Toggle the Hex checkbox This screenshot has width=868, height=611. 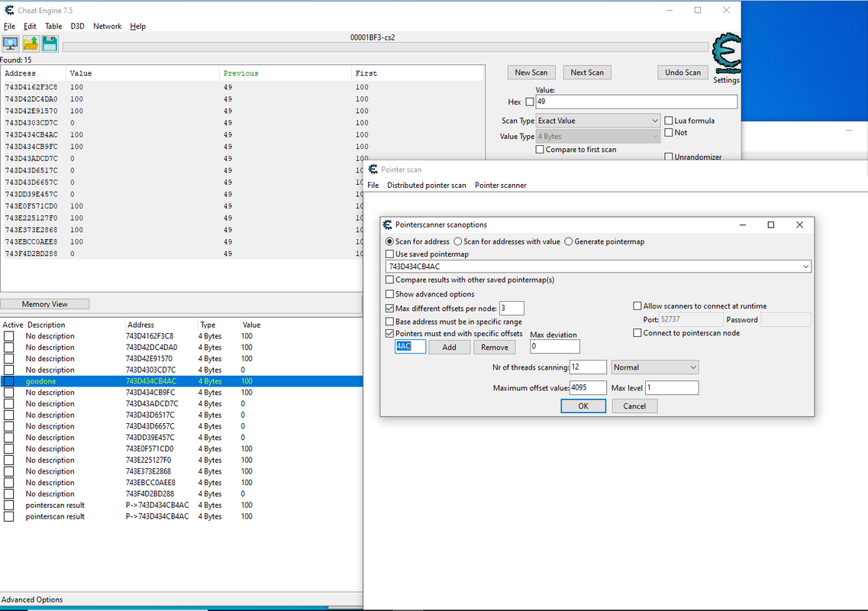pyautogui.click(x=530, y=102)
